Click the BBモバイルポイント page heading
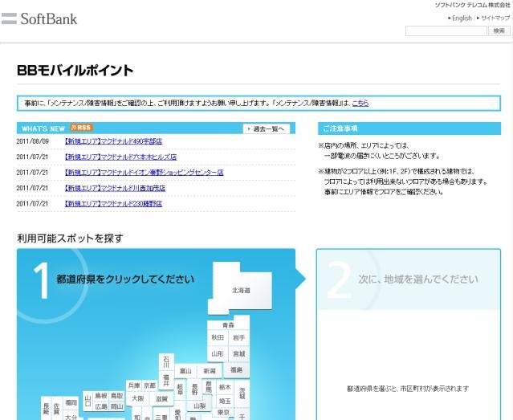 click(x=75, y=71)
